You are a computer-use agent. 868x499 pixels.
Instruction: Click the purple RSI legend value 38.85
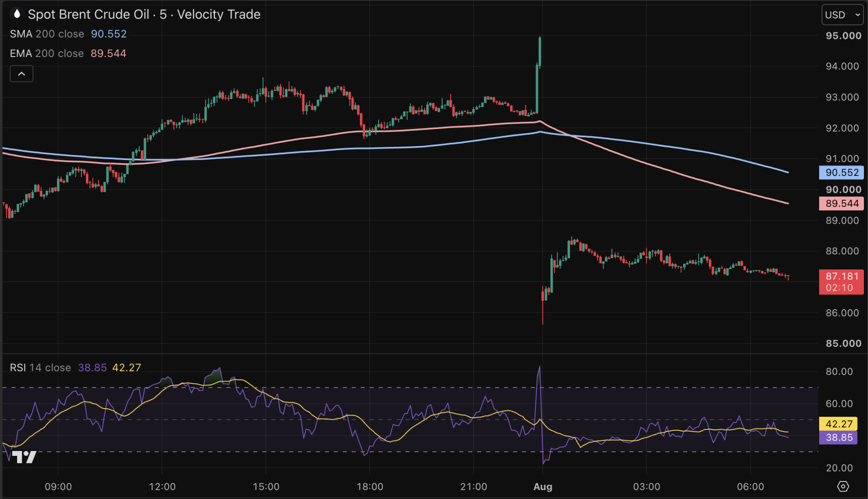(92, 368)
